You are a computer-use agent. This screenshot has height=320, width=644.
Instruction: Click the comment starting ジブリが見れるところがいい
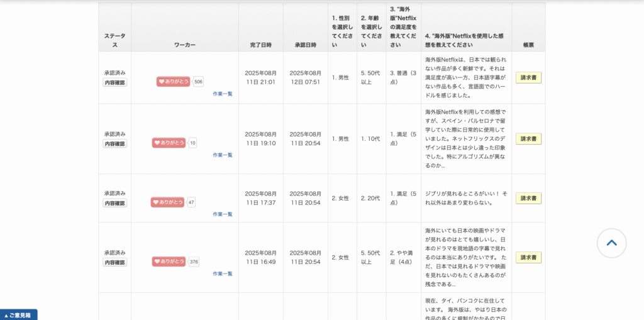pos(466,198)
